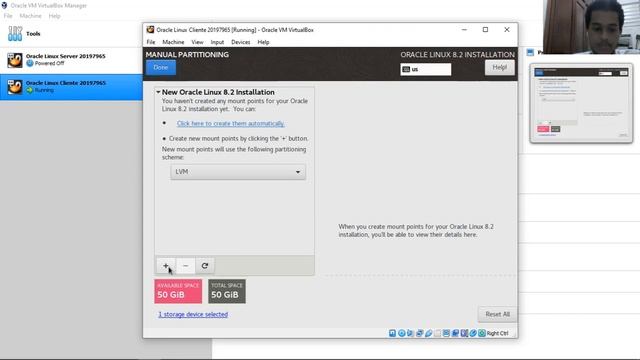Screen dimensions: 640x360
Task: Click the Reset All button
Action: click(498, 314)
